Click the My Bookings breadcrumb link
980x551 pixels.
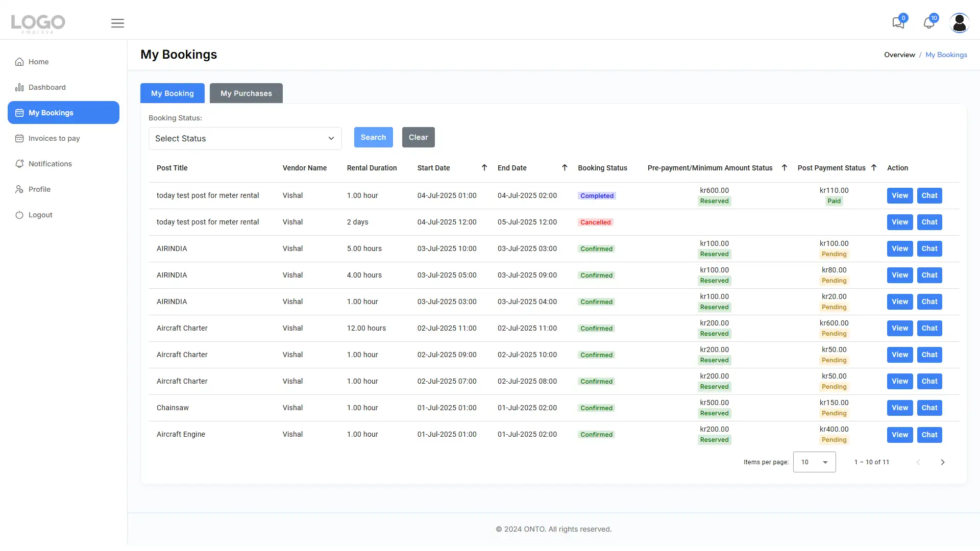tap(946, 55)
